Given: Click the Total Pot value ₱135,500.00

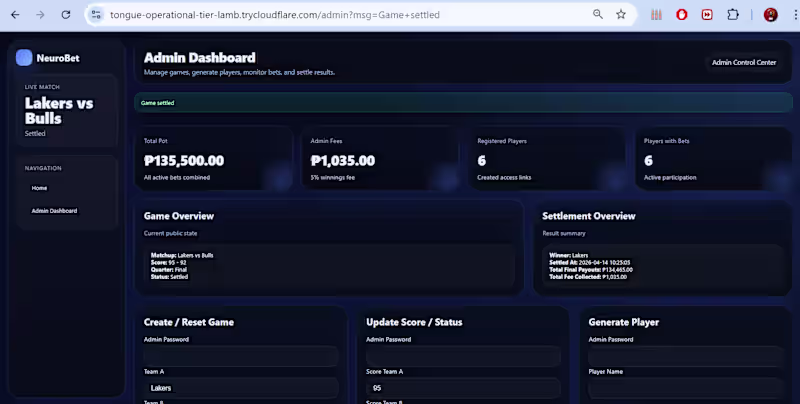Looking at the screenshot, I should point(184,161).
